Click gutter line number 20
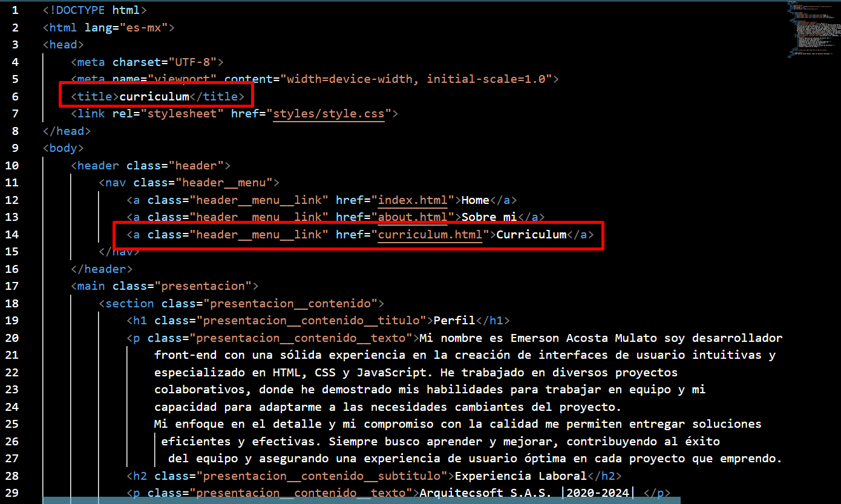This screenshot has height=504, width=841. point(11,338)
